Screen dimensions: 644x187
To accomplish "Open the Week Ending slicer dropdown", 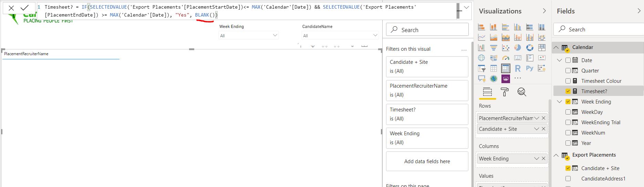I will click(275, 35).
